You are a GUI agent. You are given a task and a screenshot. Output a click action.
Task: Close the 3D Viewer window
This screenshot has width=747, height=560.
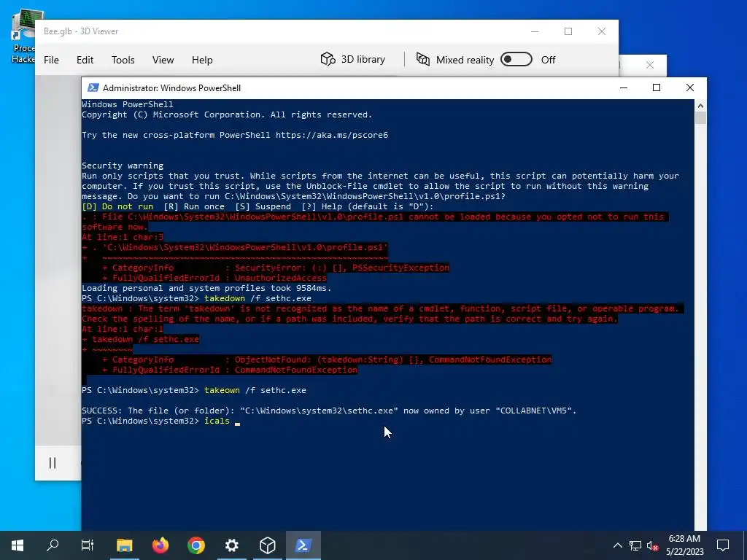602,31
